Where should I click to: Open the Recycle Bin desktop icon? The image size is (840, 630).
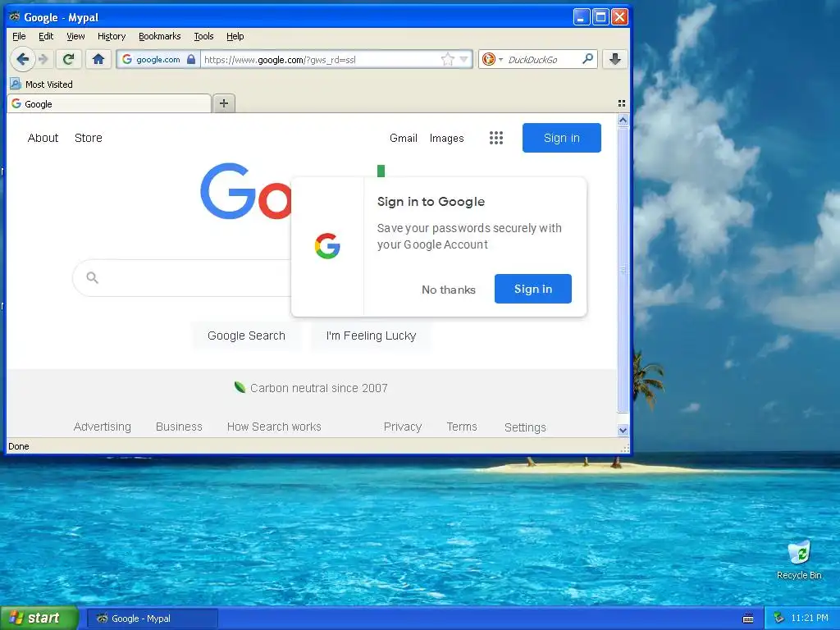[x=799, y=560]
